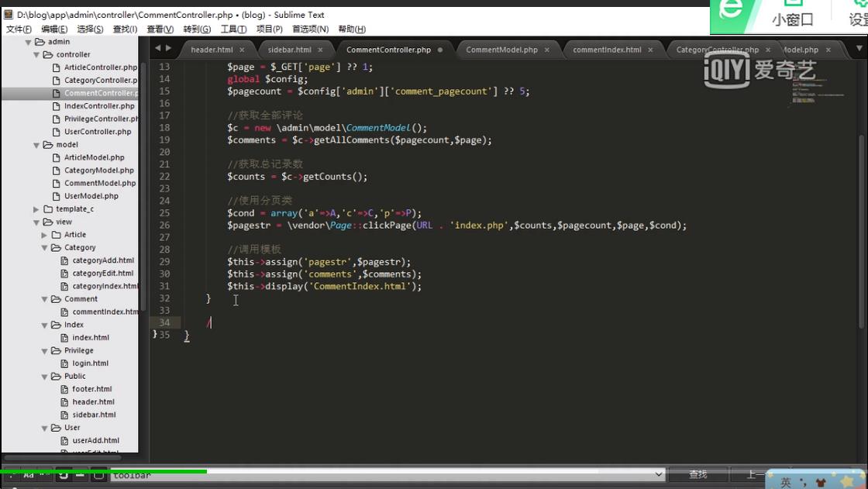The image size is (868, 489).
Task: Expand the template_c folder
Action: 36,209
